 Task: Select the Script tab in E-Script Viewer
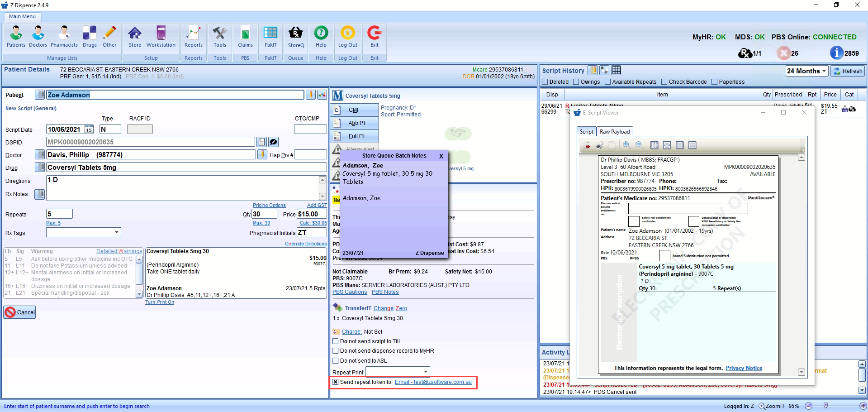586,132
